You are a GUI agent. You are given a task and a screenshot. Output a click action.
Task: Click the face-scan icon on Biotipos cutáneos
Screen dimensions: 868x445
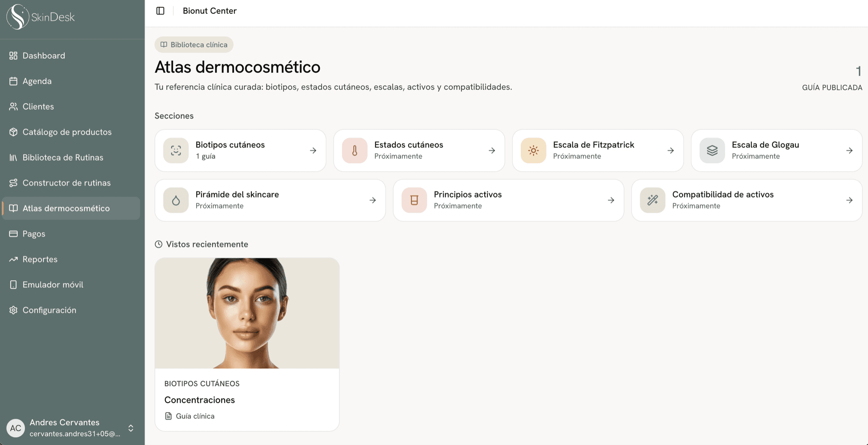pos(176,151)
